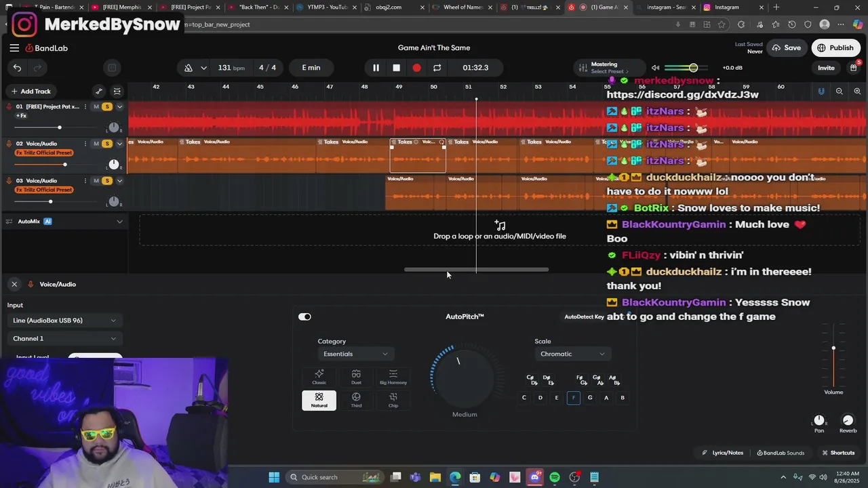
Task: Open the Lyrics/Notes panel tab
Action: 722,453
